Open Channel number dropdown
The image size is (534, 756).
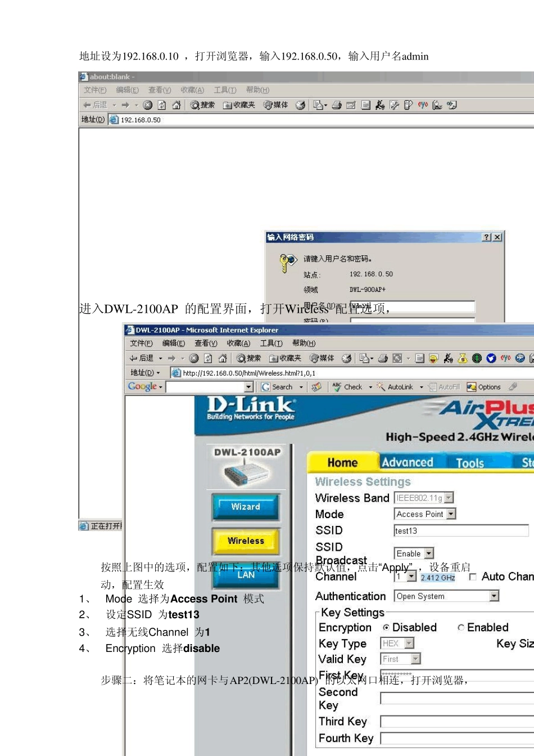coord(411,577)
